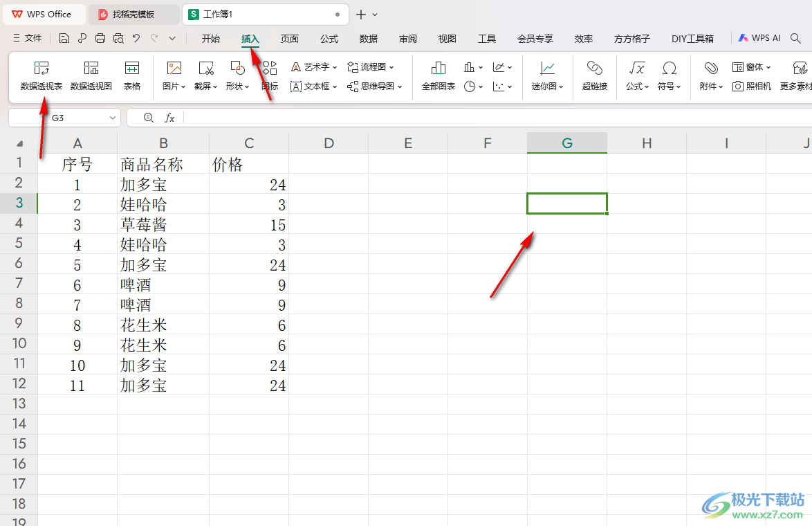Insert a line chart
This screenshot has width=812, height=526.
(499, 67)
